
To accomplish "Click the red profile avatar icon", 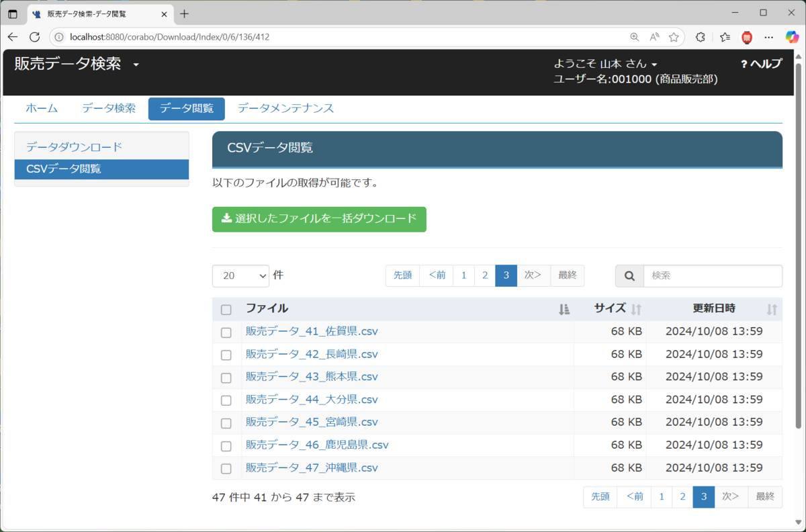I will point(747,37).
